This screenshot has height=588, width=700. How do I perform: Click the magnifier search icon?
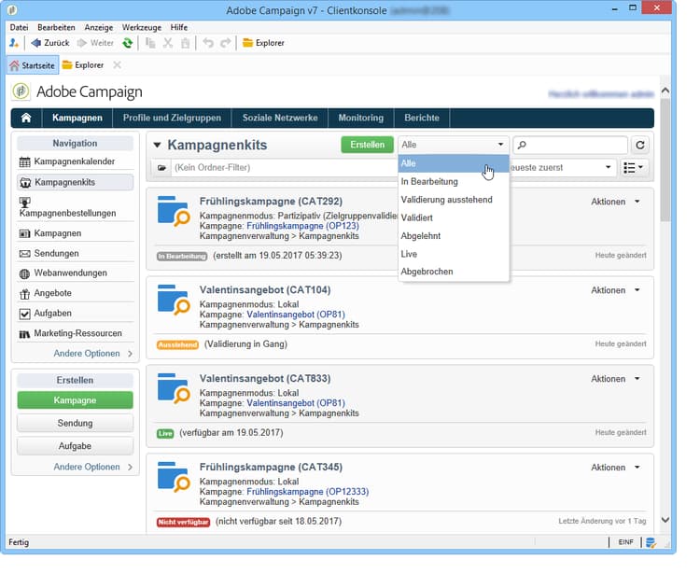click(522, 145)
